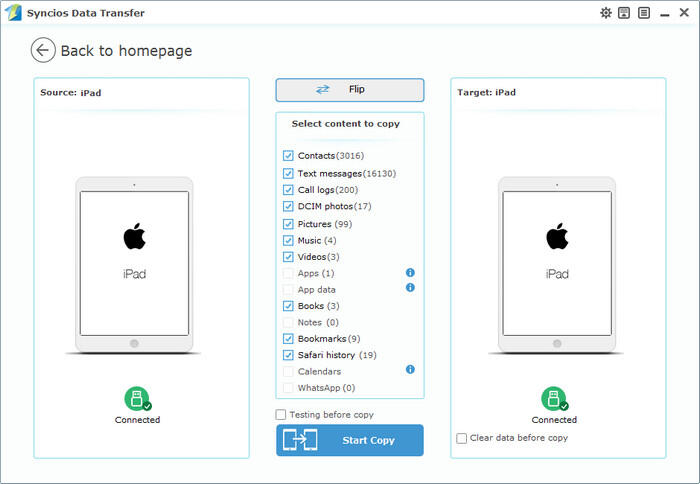Click the 'Syncios Data Transfer' title text
The width and height of the screenshot is (700, 484).
86,13
